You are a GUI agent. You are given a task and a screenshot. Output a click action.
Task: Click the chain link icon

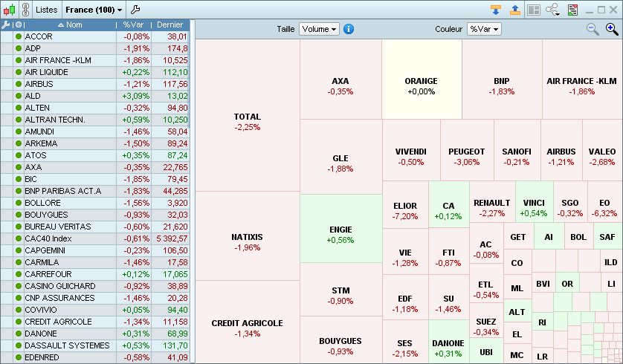(25, 10)
